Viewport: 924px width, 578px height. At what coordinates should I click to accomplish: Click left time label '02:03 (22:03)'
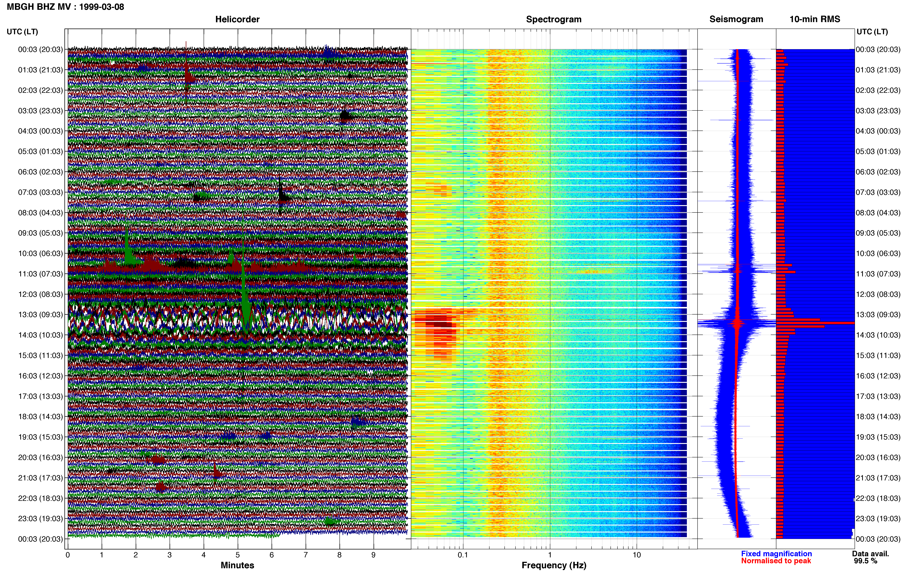40,90
